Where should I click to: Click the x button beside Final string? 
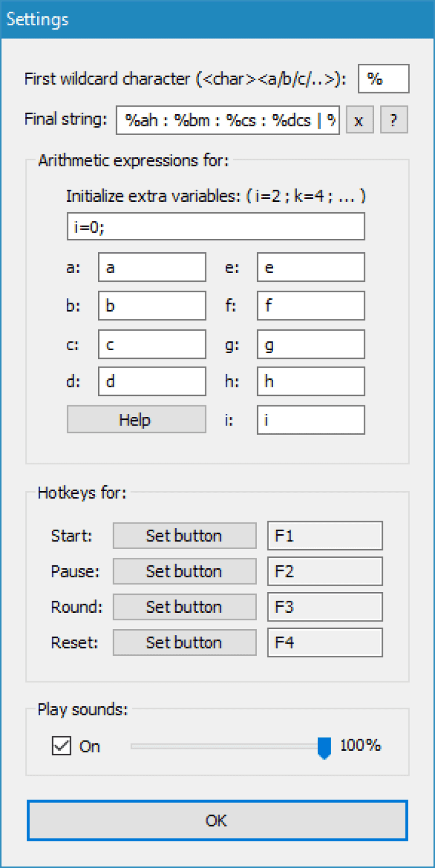(360, 121)
